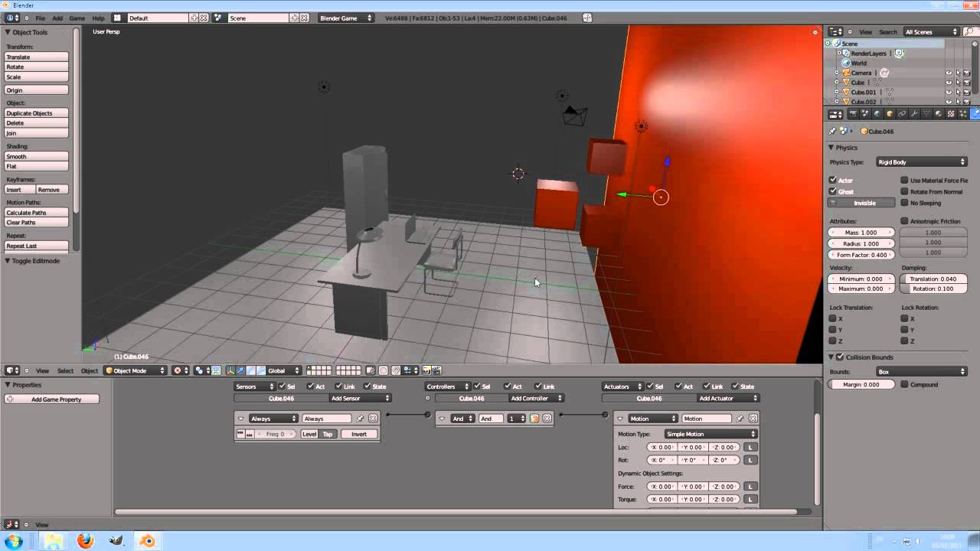Click the Invert button on sensor
Image resolution: width=980 pixels, height=551 pixels.
(359, 434)
